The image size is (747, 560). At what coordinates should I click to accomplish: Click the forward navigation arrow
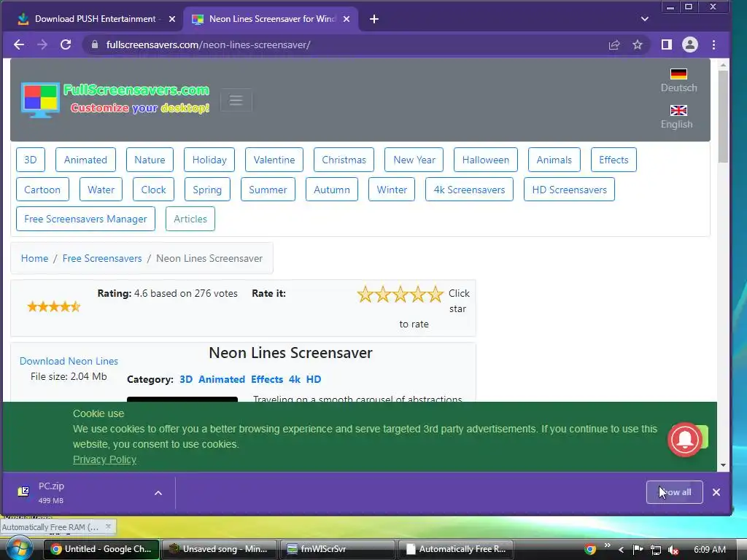[x=42, y=44]
